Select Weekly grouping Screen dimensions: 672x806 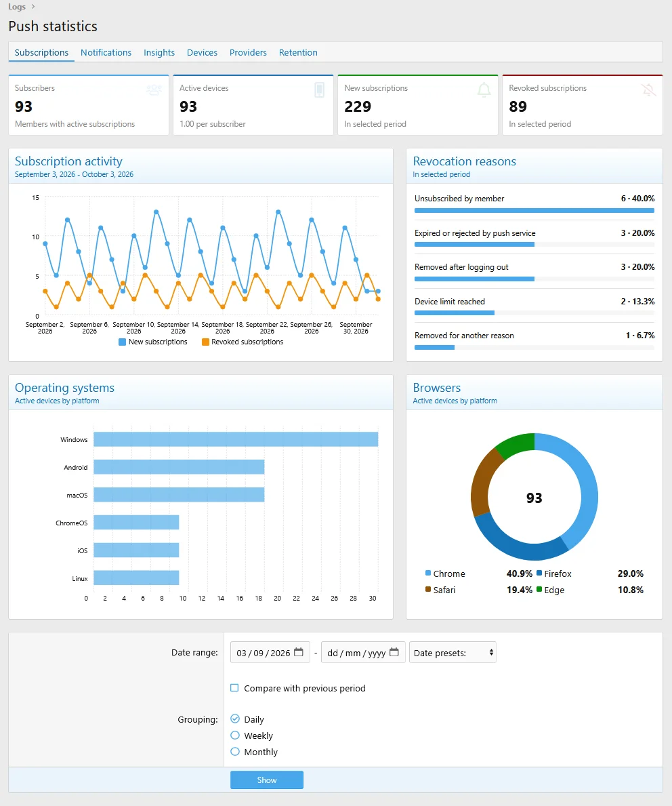(x=235, y=735)
